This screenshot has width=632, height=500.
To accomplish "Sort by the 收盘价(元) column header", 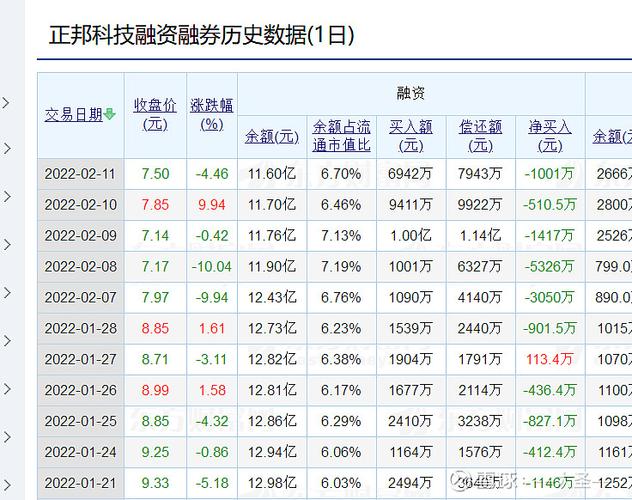I will (x=155, y=115).
